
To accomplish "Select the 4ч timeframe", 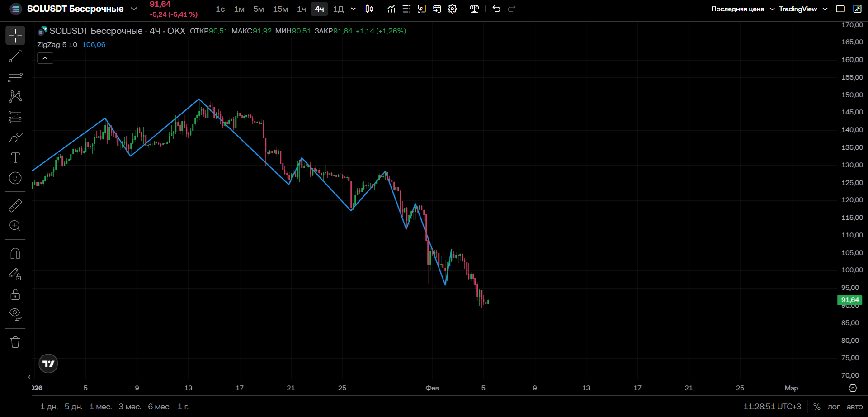I will pyautogui.click(x=319, y=9).
